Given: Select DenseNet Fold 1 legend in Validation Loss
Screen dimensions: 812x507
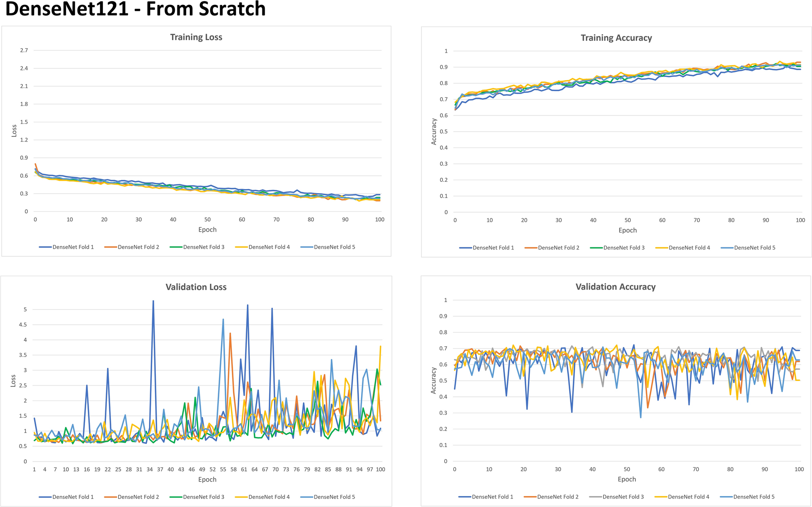Looking at the screenshot, I should pyautogui.click(x=73, y=497).
